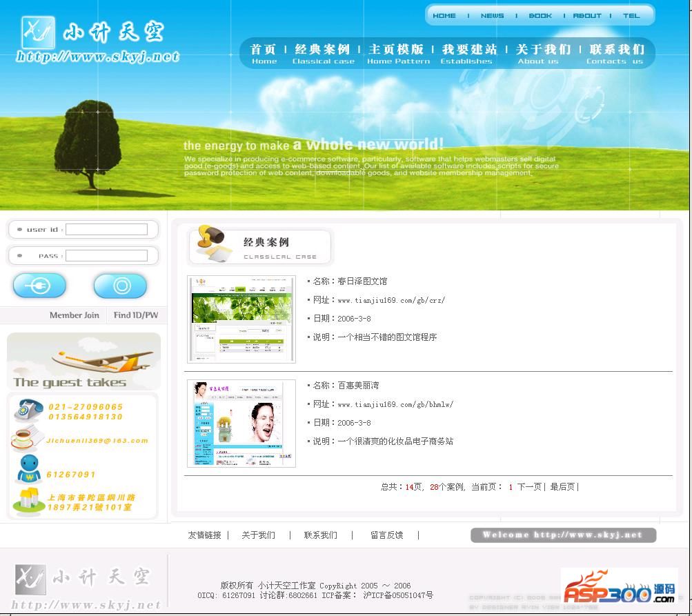This screenshot has height=616, width=692.
Task: Open NEWS in top mini navigation
Action: pos(492,16)
